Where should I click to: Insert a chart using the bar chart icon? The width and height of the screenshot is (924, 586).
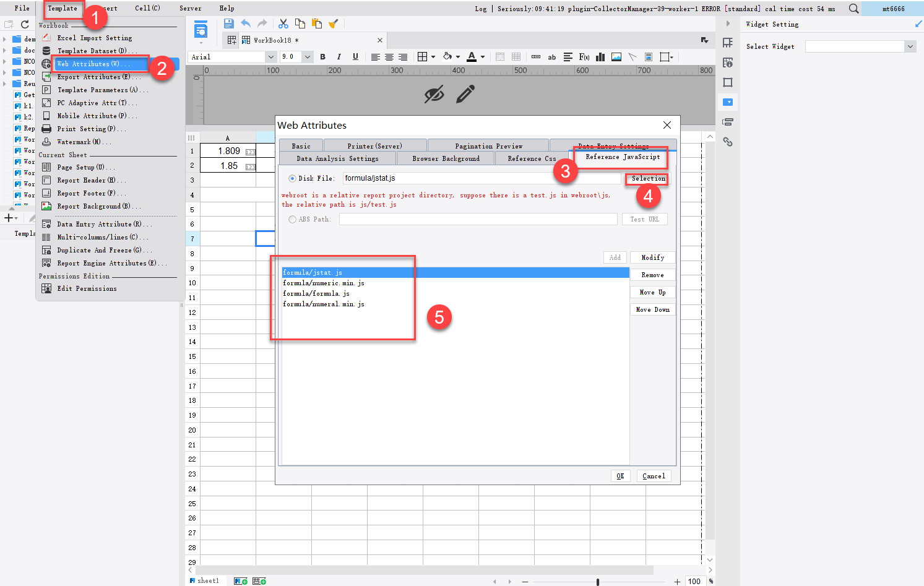tap(600, 57)
